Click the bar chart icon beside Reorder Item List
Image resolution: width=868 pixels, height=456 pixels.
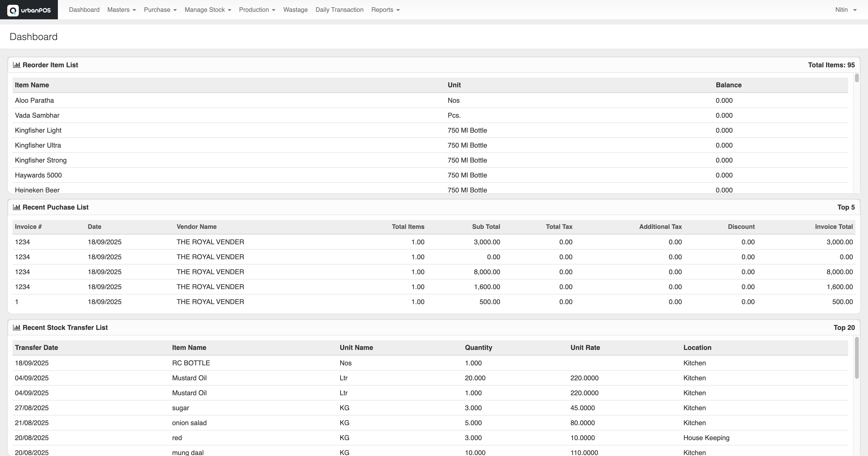16,65
